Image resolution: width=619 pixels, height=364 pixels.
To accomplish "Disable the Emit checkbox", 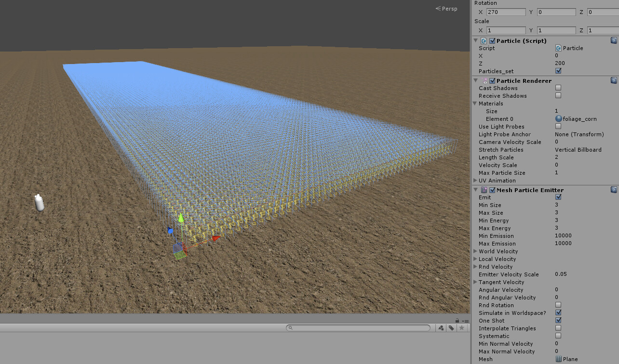I will [558, 197].
